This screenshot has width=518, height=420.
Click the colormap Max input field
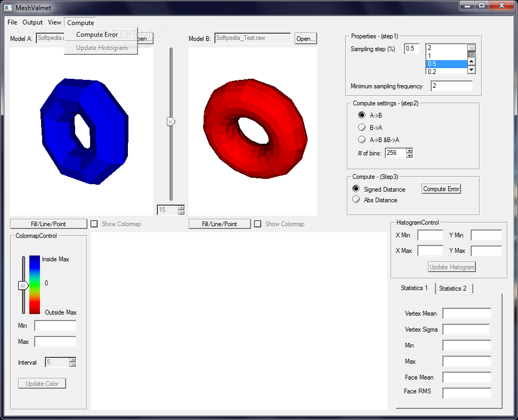pos(55,341)
